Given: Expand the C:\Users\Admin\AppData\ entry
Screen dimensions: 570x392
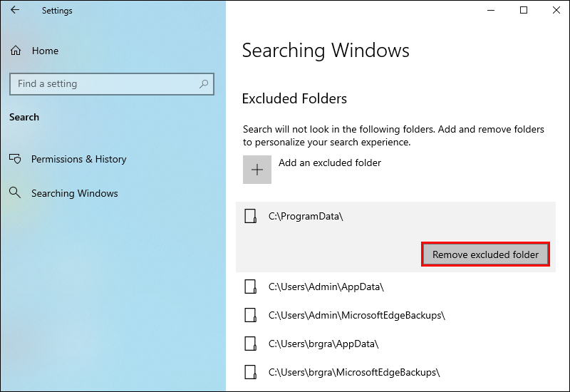Looking at the screenshot, I should [x=326, y=287].
